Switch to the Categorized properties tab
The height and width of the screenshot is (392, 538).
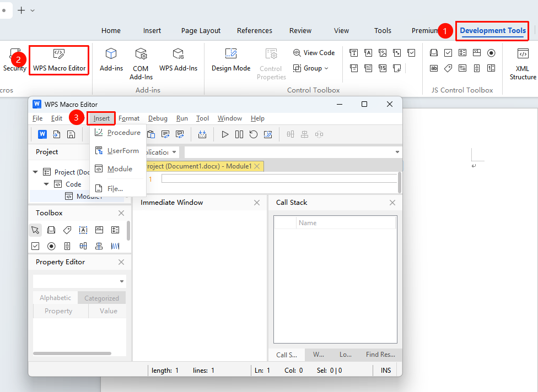[101, 298]
